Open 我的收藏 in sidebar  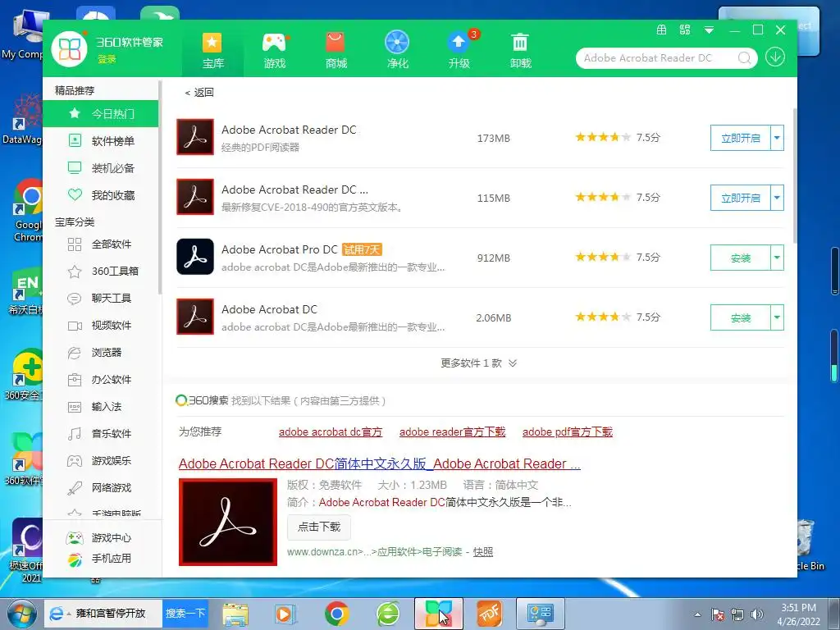101,195
